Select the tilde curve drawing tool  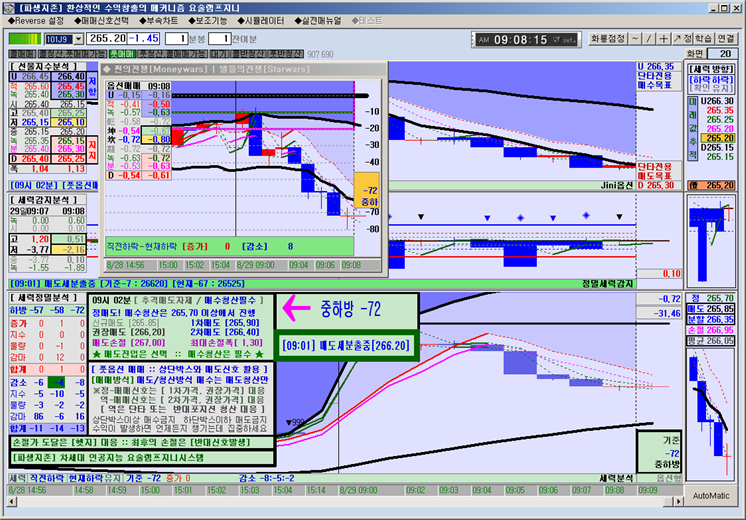click(635, 39)
